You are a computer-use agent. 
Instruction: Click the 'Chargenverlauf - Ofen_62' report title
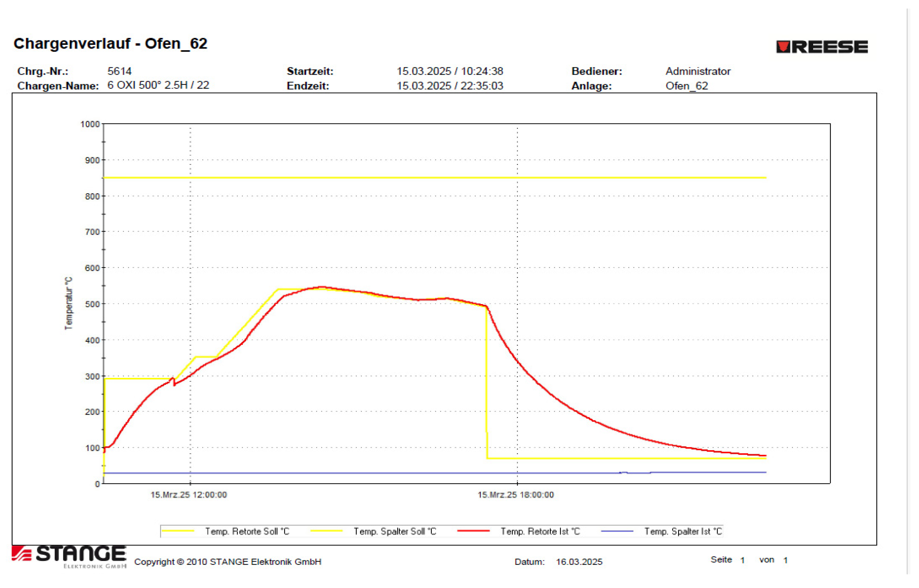point(110,43)
